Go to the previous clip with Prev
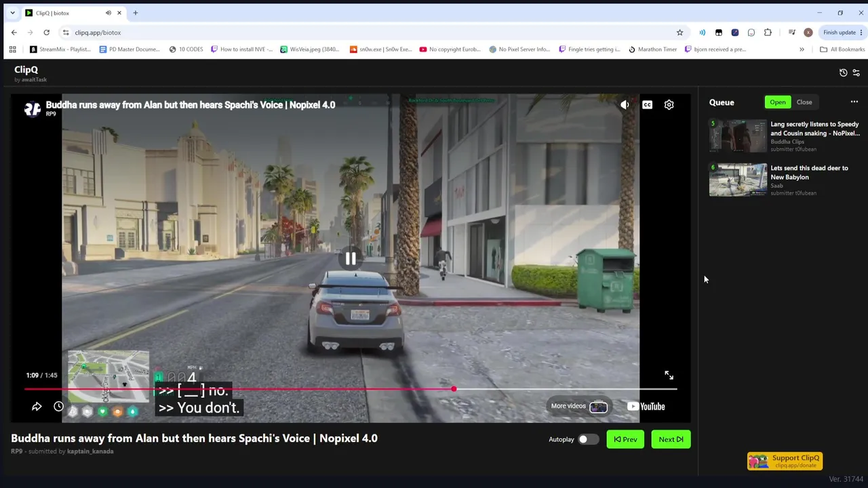 point(625,439)
